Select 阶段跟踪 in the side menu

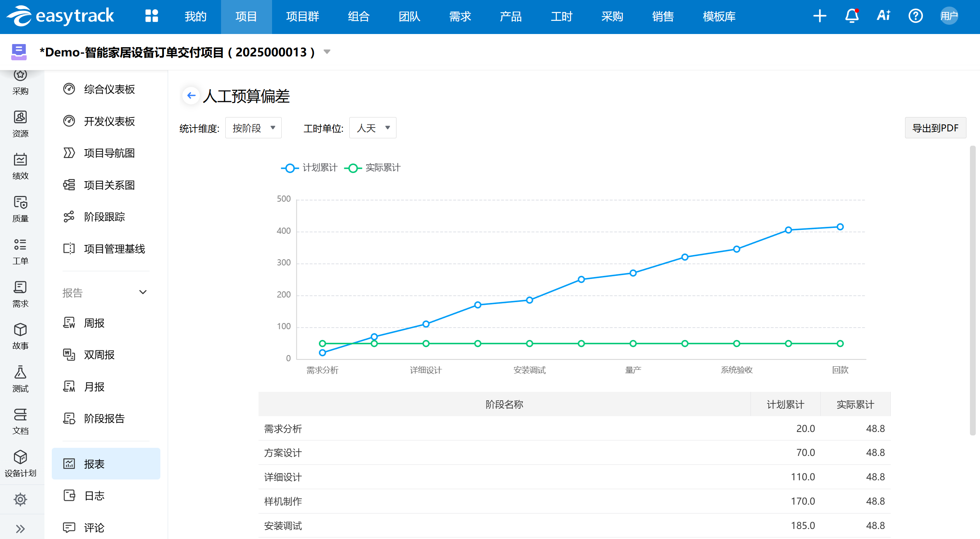coord(104,217)
